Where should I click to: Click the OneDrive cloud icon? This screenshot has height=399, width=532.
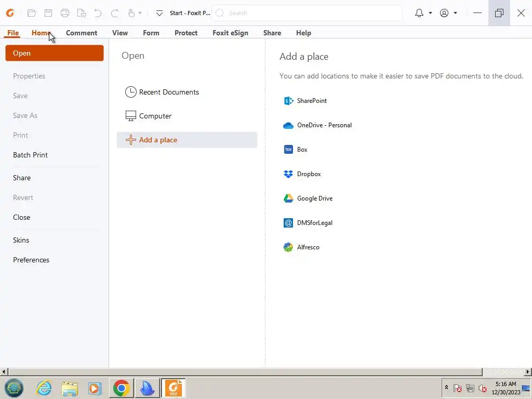tap(288, 126)
